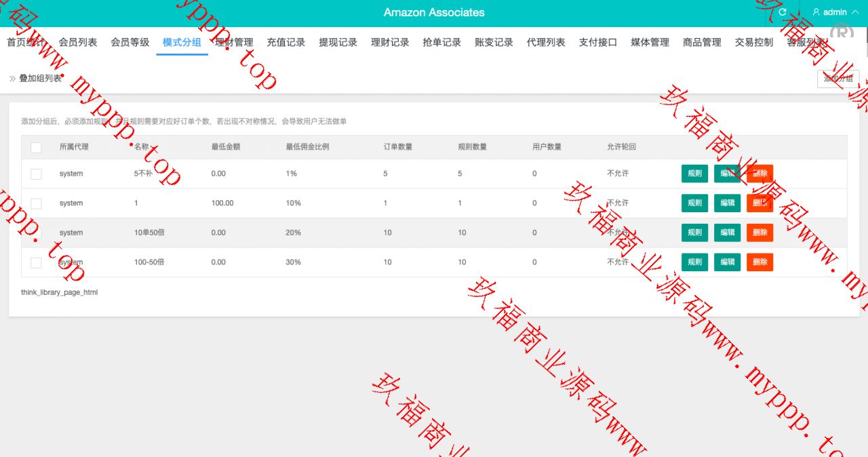Viewport: 868px width, 457px height.
Task: Check the box for the 5不补 row
Action: (36, 174)
